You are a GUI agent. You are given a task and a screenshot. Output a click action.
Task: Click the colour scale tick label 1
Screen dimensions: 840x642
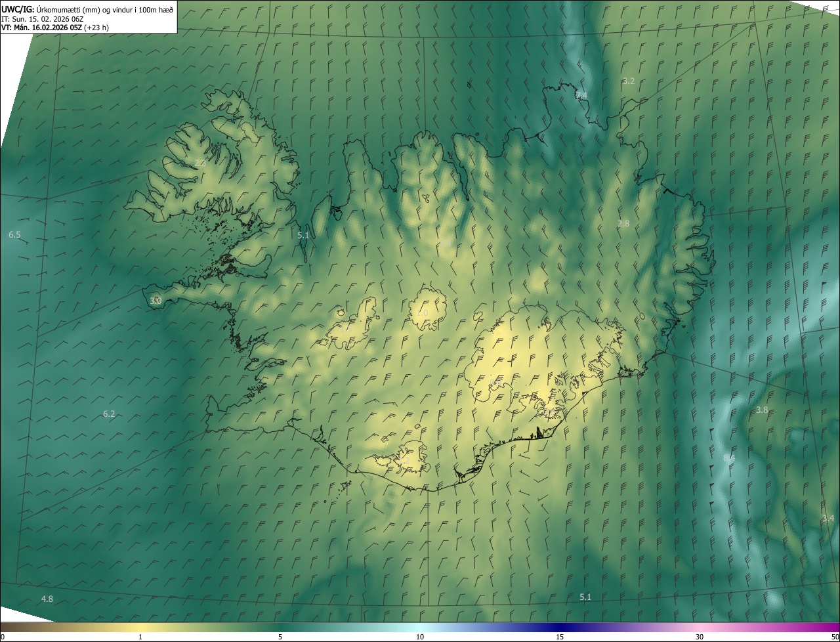pyautogui.click(x=140, y=637)
